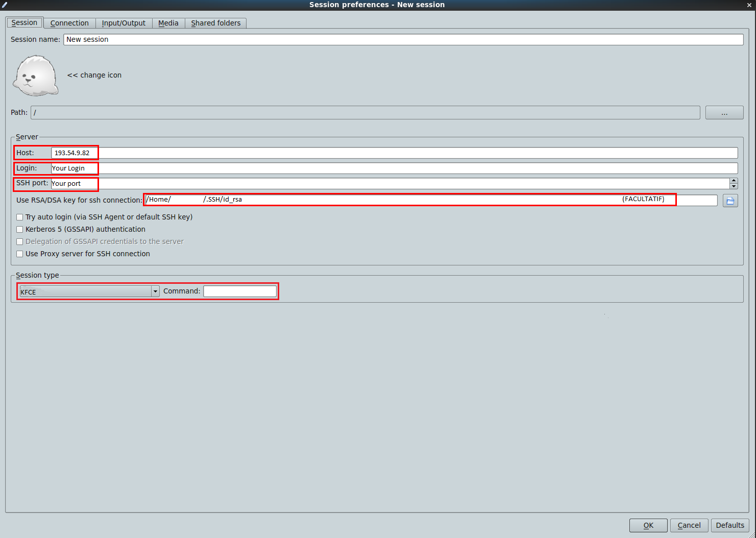Click the session type Command field

click(x=240, y=291)
